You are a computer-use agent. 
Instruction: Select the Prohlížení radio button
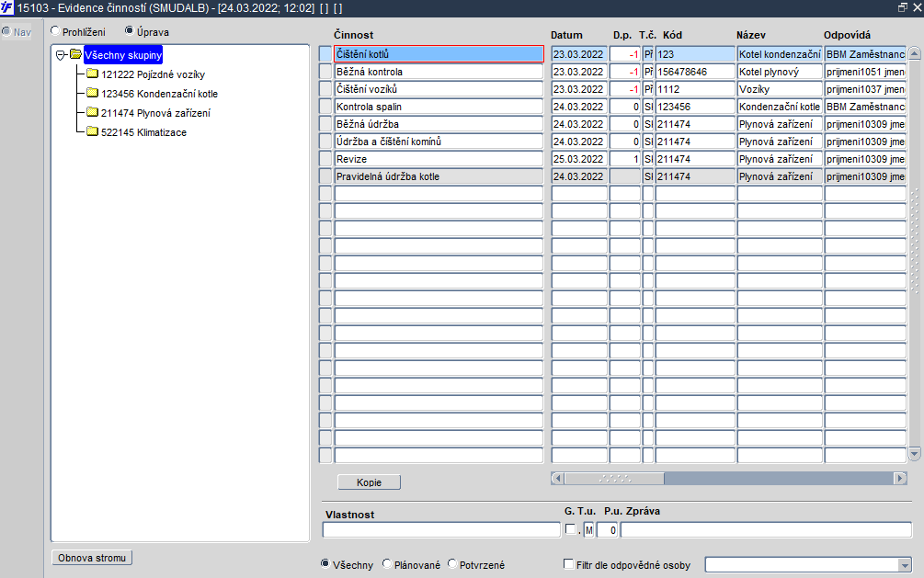click(x=55, y=30)
